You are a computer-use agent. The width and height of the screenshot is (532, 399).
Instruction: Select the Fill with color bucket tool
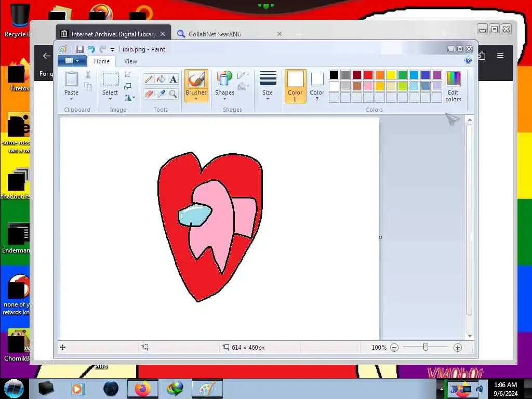coord(161,79)
